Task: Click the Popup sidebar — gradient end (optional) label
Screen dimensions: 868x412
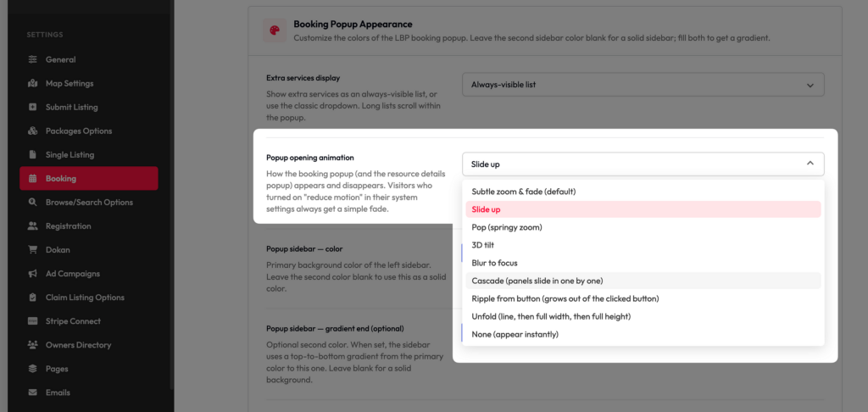Action: coord(335,328)
